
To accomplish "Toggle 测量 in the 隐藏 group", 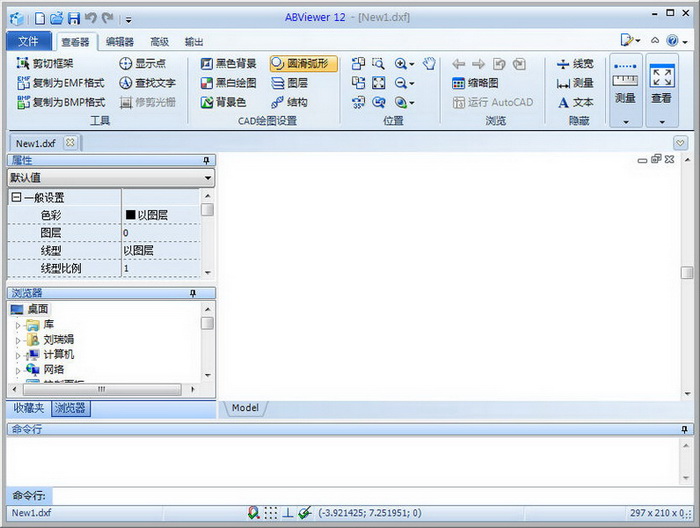I will click(575, 83).
